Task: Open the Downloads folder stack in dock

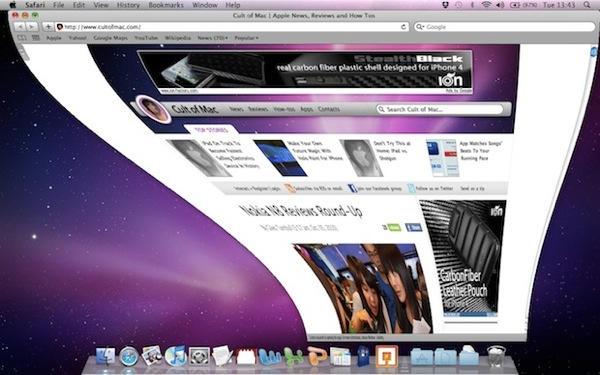Action: [x=469, y=356]
